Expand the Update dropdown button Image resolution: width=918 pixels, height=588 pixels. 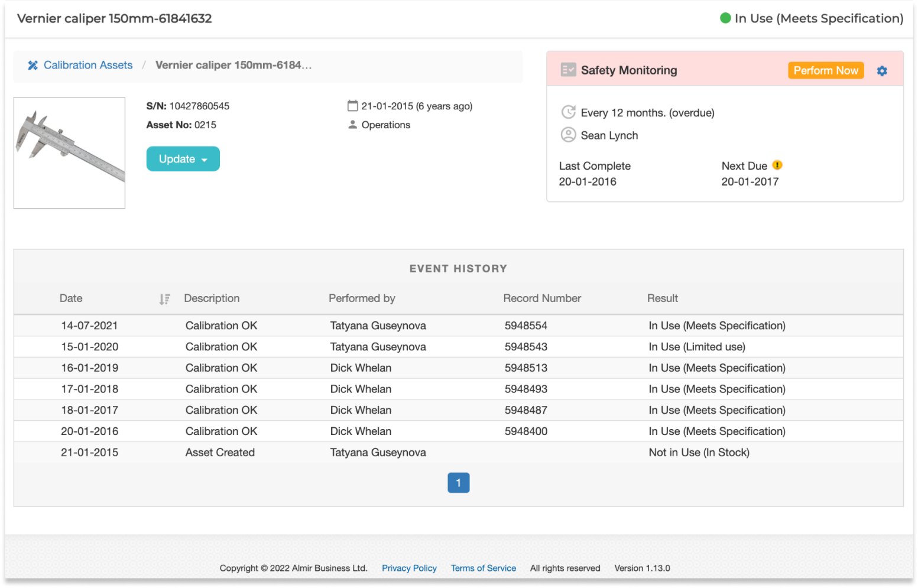[x=183, y=159]
